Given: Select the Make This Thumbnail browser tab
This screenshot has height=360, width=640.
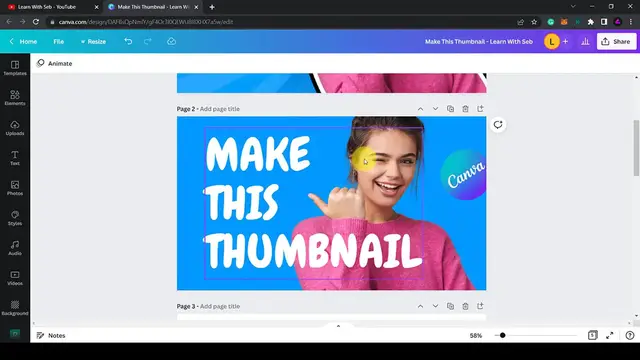Looking at the screenshot, I should pos(153,7).
